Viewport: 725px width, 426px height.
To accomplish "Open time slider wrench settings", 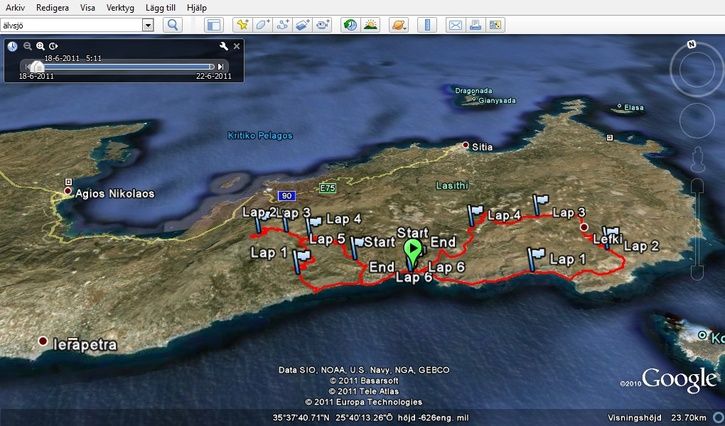I will tap(224, 46).
